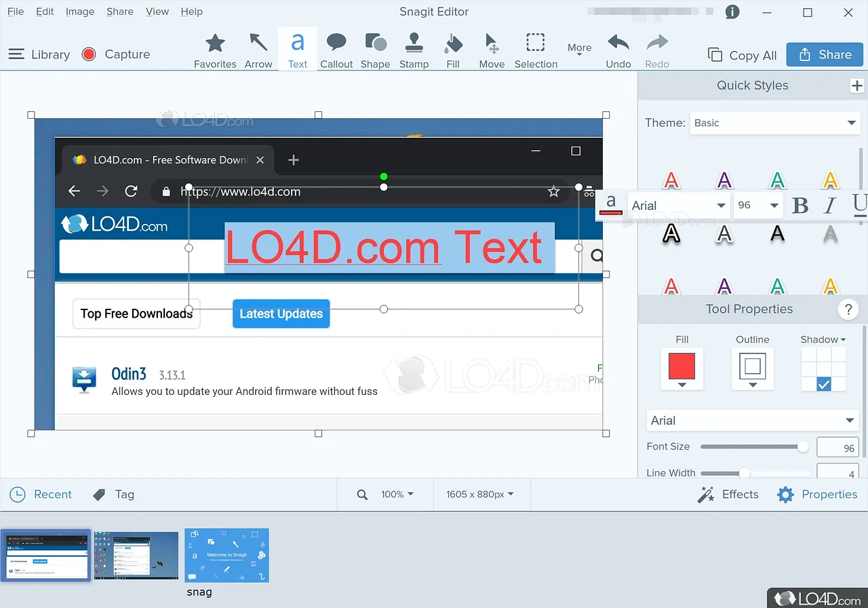The height and width of the screenshot is (608, 868).
Task: Open the Arial font dropdown in Tool Properties
Action: click(752, 421)
